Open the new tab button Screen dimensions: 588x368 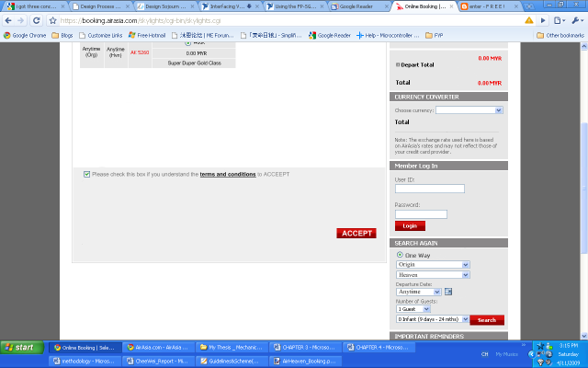coord(529,6)
